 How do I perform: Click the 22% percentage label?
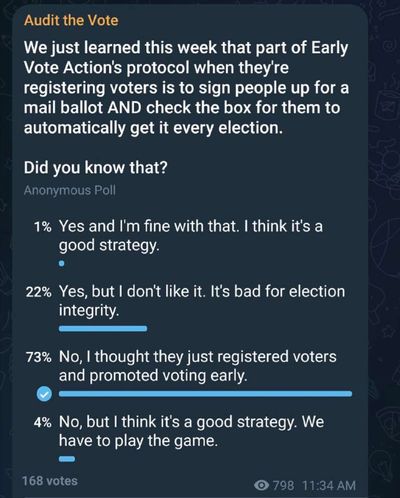[39, 293]
